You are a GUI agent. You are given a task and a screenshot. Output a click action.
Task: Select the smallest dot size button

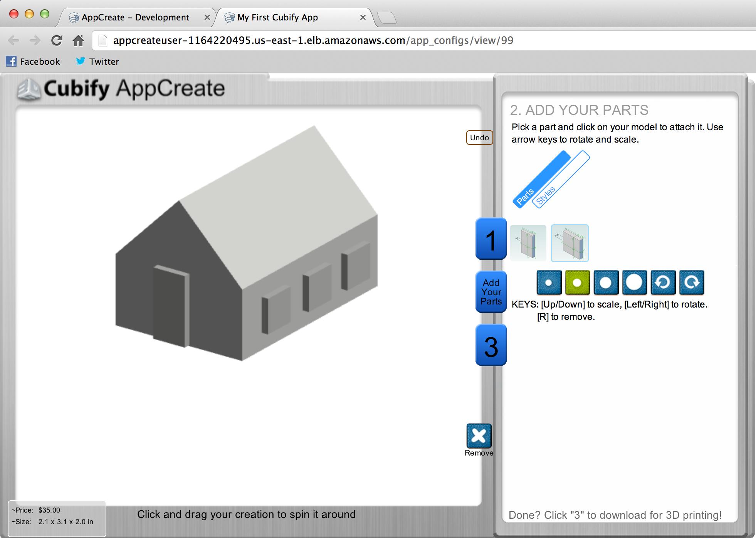pyautogui.click(x=549, y=282)
